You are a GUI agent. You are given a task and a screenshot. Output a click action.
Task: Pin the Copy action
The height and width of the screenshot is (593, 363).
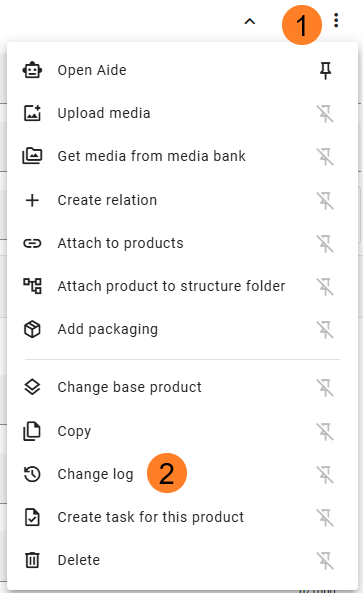[326, 432]
